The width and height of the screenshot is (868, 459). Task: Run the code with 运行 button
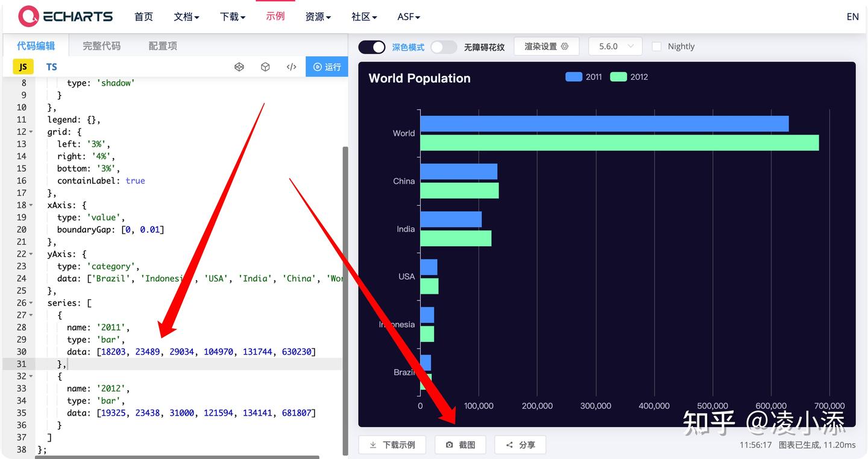point(327,67)
